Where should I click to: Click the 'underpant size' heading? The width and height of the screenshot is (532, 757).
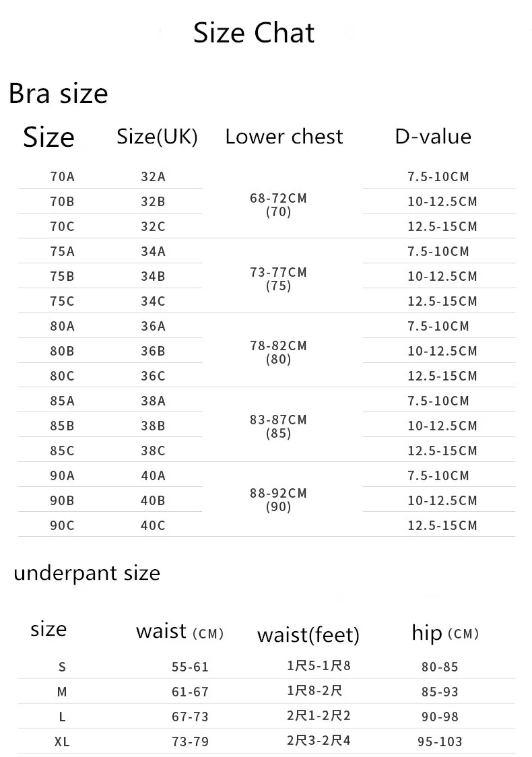click(x=87, y=574)
